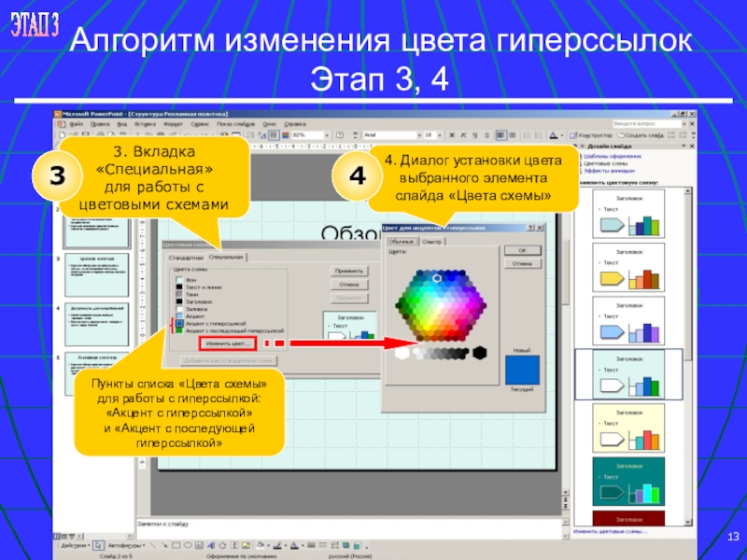This screenshot has height=560, width=747.
Task: Click the Эффекты анимации link
Action: (x=610, y=171)
